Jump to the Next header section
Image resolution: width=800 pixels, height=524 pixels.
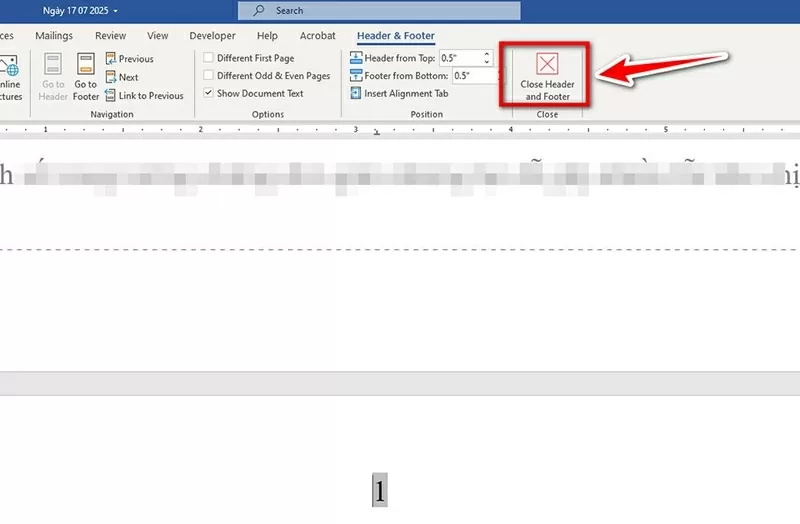coord(122,77)
